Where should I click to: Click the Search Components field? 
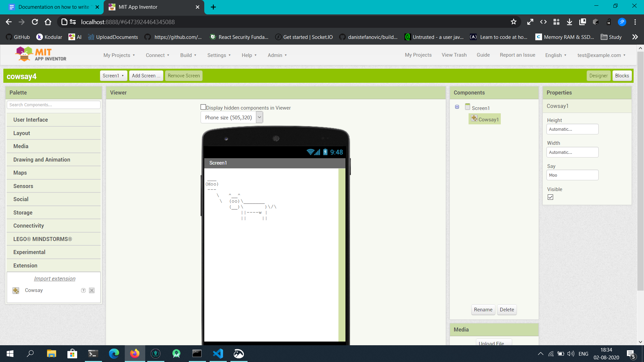click(x=54, y=105)
